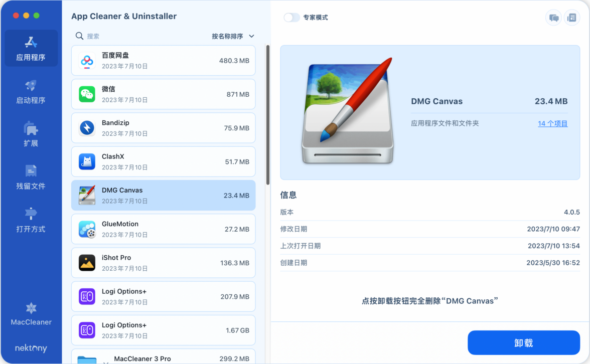Select the GlueMotion app icon
Viewport: 590px width, 364px height.
[x=87, y=229]
